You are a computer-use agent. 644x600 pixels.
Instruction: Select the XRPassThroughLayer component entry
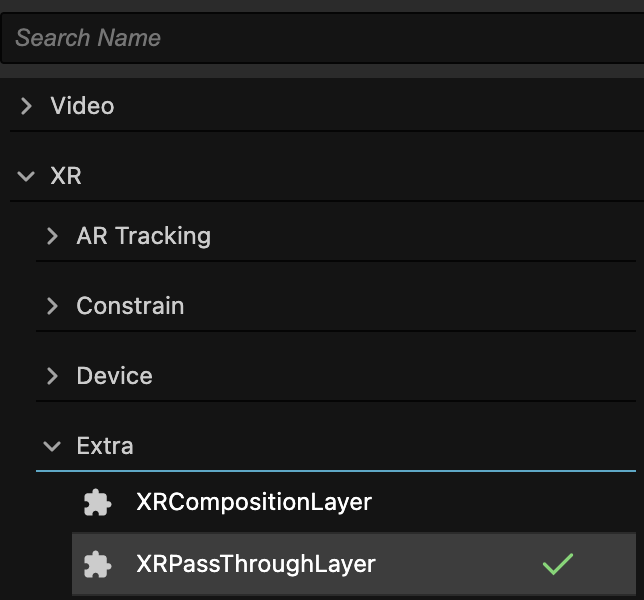(x=255, y=563)
